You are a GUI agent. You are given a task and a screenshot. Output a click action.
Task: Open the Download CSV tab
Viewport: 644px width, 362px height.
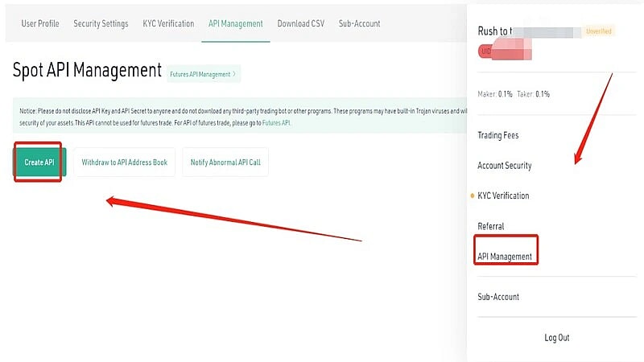click(x=300, y=23)
